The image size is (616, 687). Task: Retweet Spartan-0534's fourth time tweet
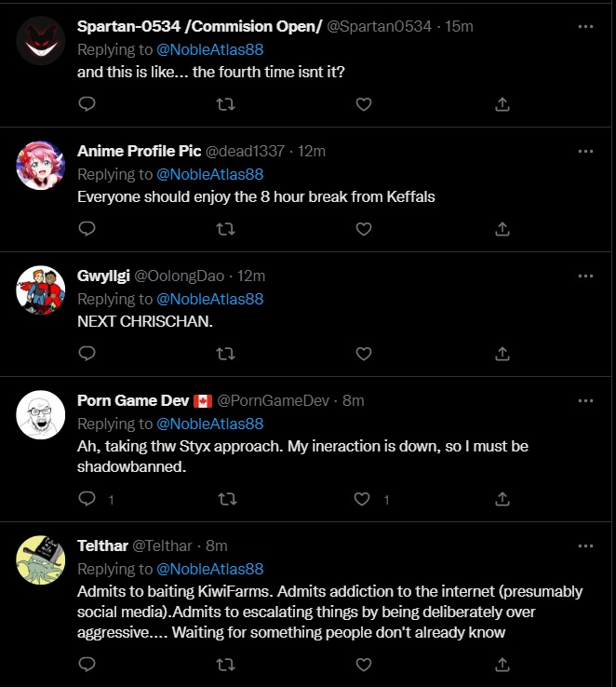[x=225, y=104]
